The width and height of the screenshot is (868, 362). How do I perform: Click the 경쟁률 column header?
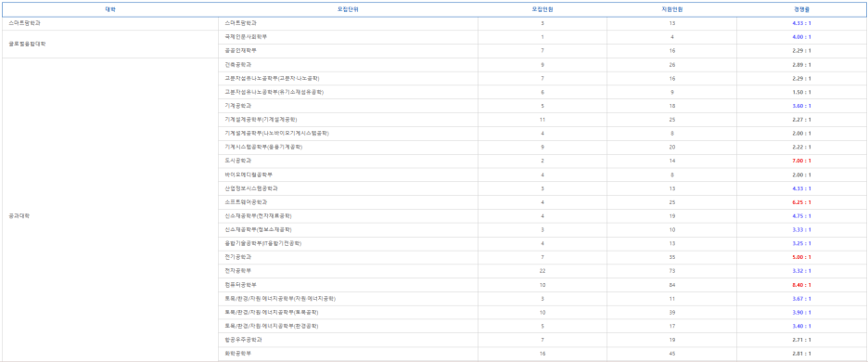[801, 10]
